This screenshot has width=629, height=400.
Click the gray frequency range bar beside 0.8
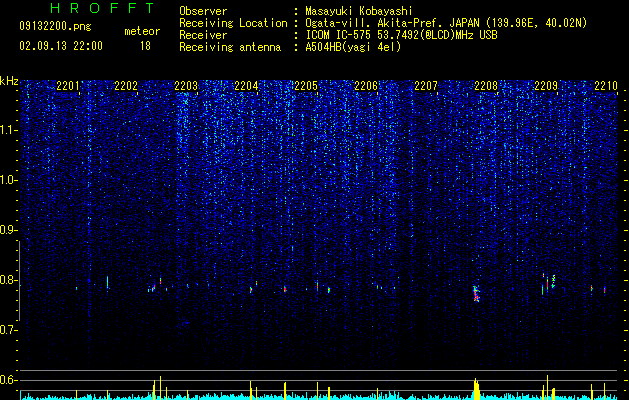(x=19, y=281)
